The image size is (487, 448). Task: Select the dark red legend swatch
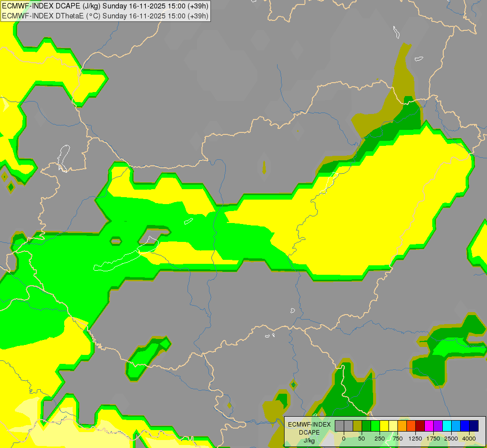pyautogui.click(x=420, y=426)
